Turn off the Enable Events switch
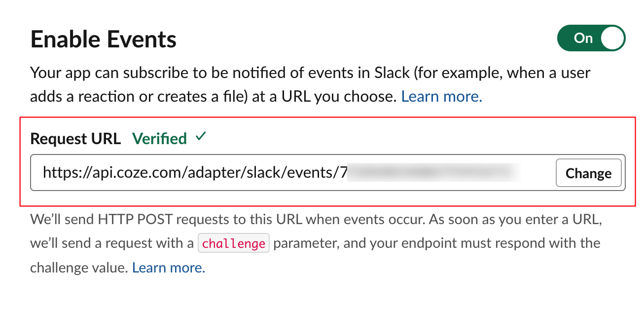The height and width of the screenshot is (309, 644). 591,39
